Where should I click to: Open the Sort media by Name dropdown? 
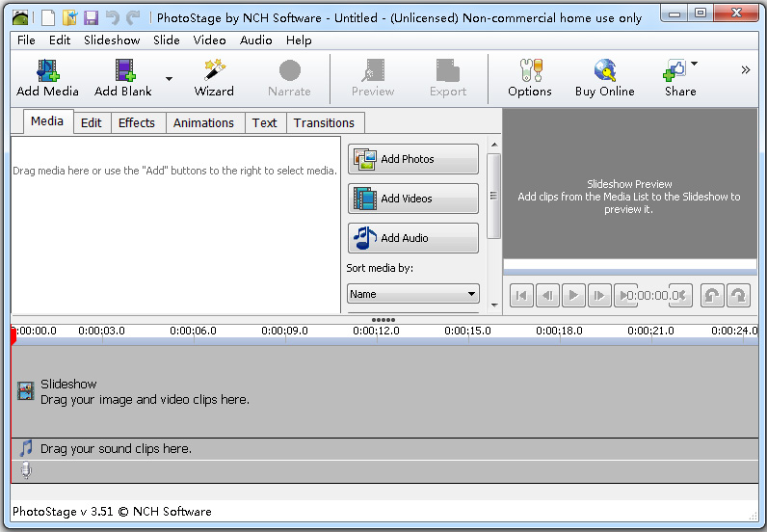coord(413,294)
